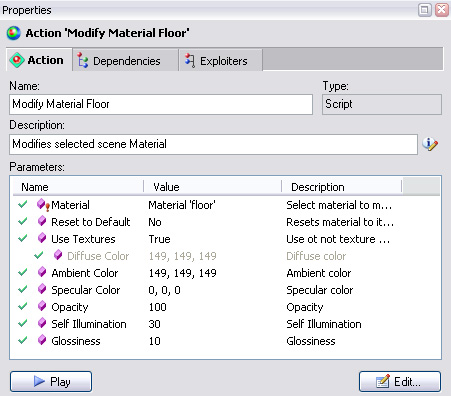Select the Glossiness parameter name
Viewport: 451px width, 396px height.
pos(76,341)
